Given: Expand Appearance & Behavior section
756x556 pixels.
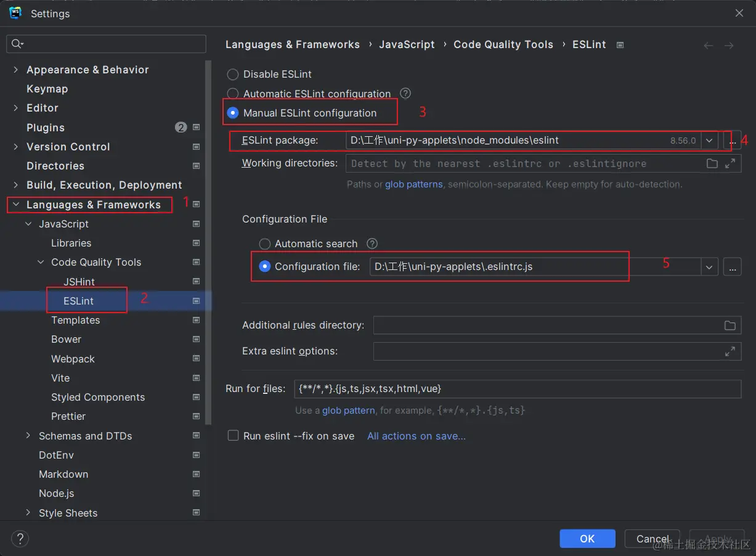Looking at the screenshot, I should tap(15, 70).
